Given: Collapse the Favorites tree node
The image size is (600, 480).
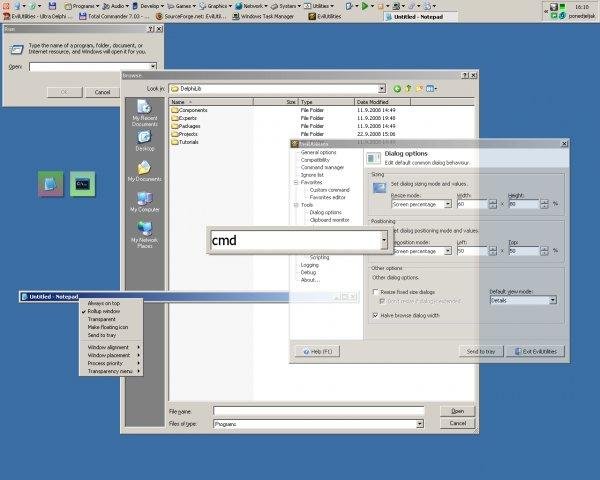Looking at the screenshot, I should point(296,183).
